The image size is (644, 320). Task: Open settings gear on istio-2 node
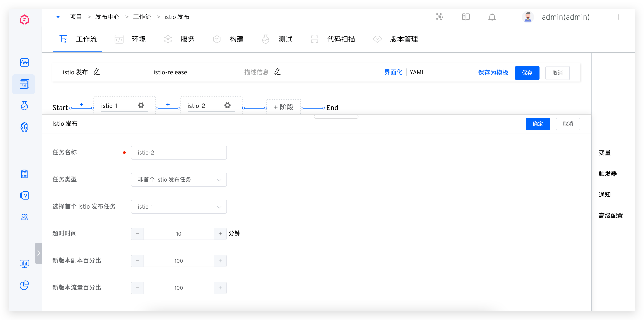point(227,106)
